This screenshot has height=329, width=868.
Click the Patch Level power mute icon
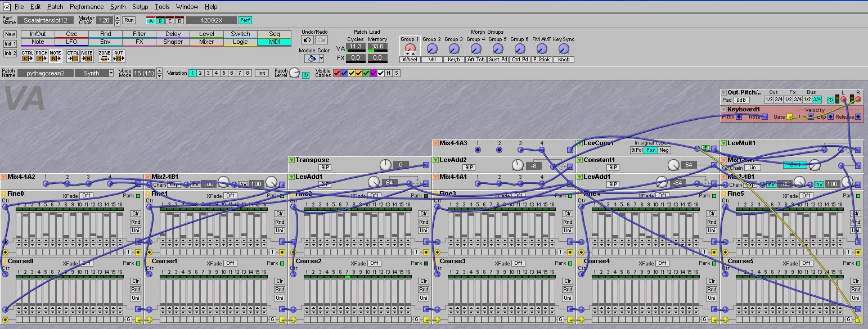305,75
